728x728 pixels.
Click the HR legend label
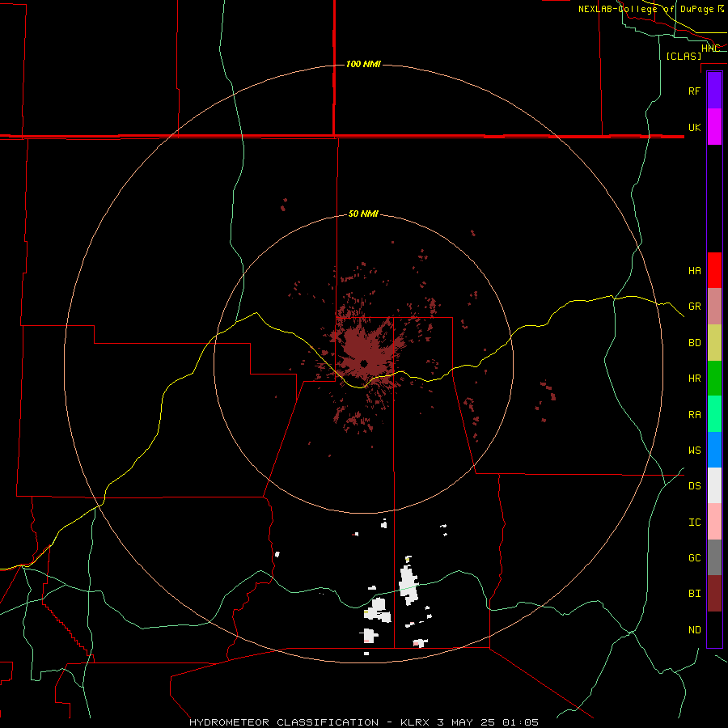pos(694,379)
